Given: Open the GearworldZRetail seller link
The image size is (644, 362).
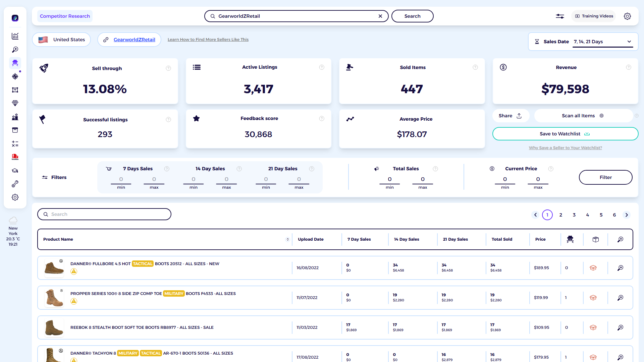Looking at the screenshot, I should [x=134, y=40].
